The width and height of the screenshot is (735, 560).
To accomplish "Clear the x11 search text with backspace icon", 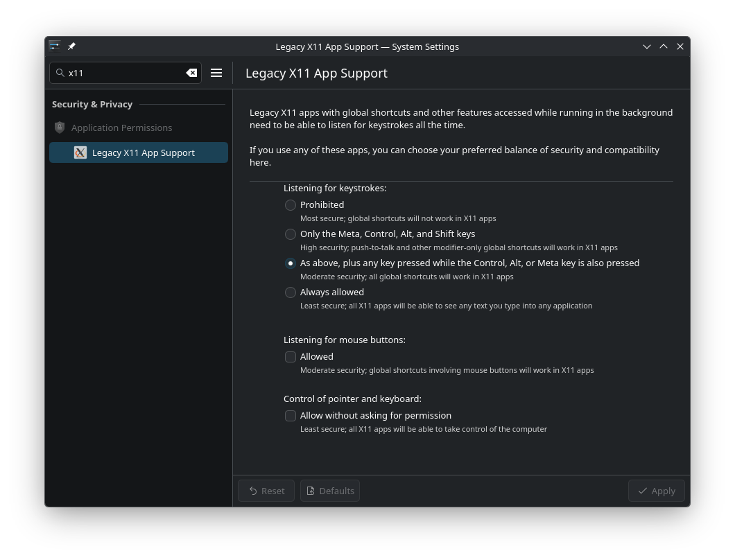I will [x=191, y=73].
